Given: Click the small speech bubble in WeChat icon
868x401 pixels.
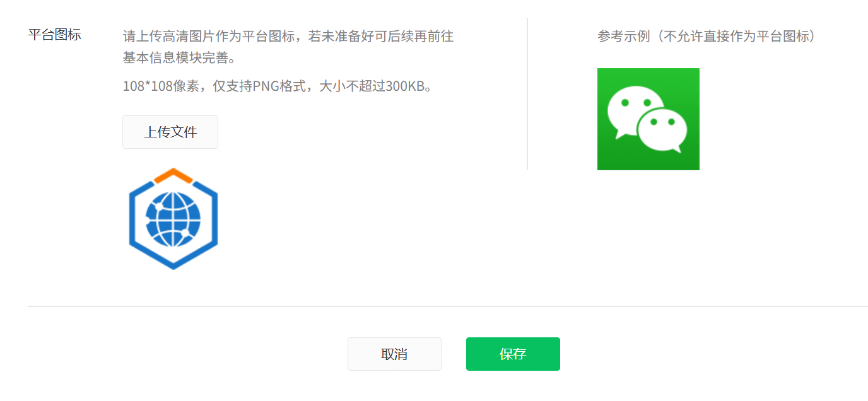Looking at the screenshot, I should coord(662,131).
